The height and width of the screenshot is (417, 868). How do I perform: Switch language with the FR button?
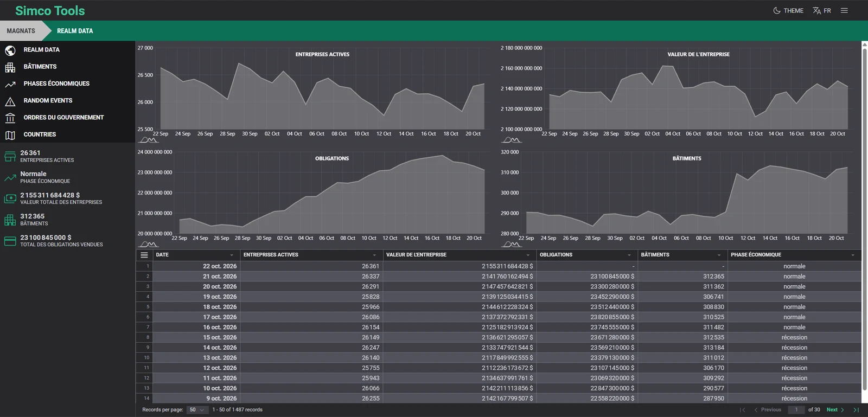pos(822,10)
